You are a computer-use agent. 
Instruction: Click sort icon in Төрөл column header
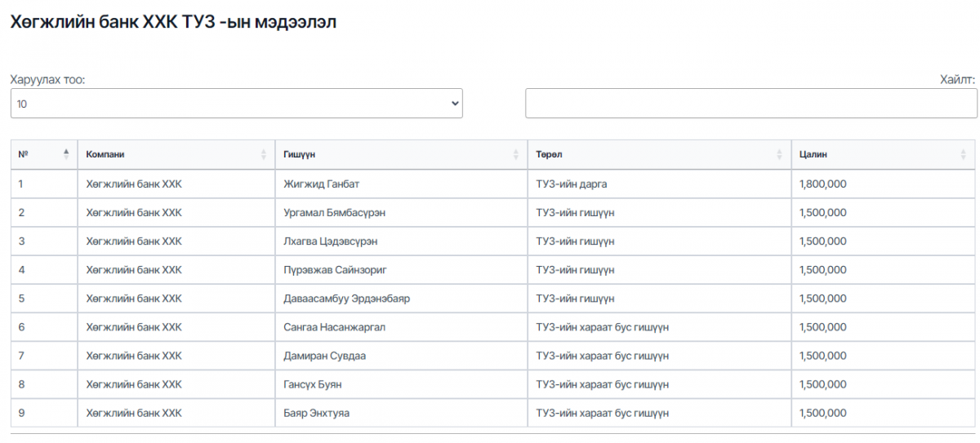pyautogui.click(x=779, y=154)
